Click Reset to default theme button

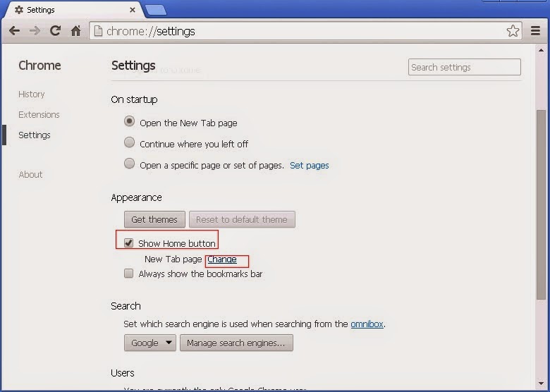pyautogui.click(x=242, y=219)
